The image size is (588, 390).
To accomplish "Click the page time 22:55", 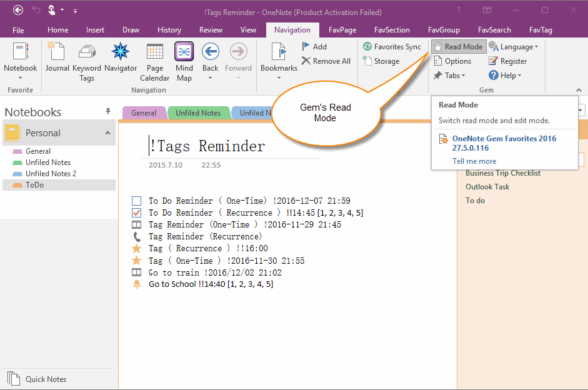I will pos(211,165).
